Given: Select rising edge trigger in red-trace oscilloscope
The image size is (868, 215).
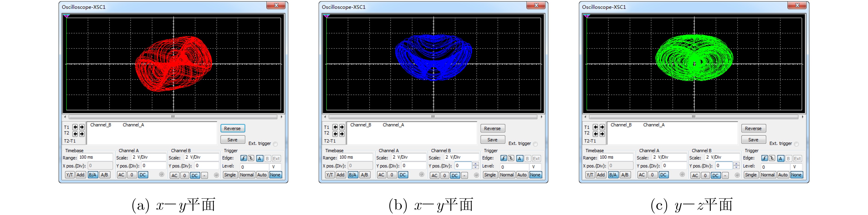Looking at the screenshot, I should click(x=244, y=158).
